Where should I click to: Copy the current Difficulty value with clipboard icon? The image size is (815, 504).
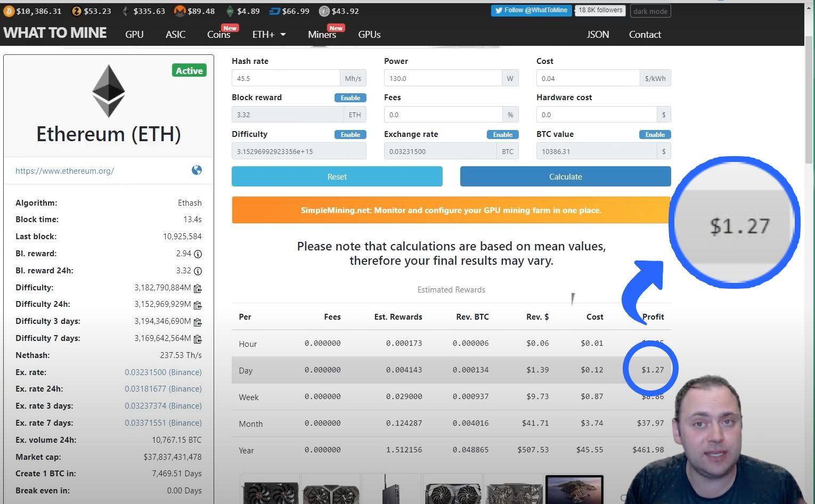198,288
